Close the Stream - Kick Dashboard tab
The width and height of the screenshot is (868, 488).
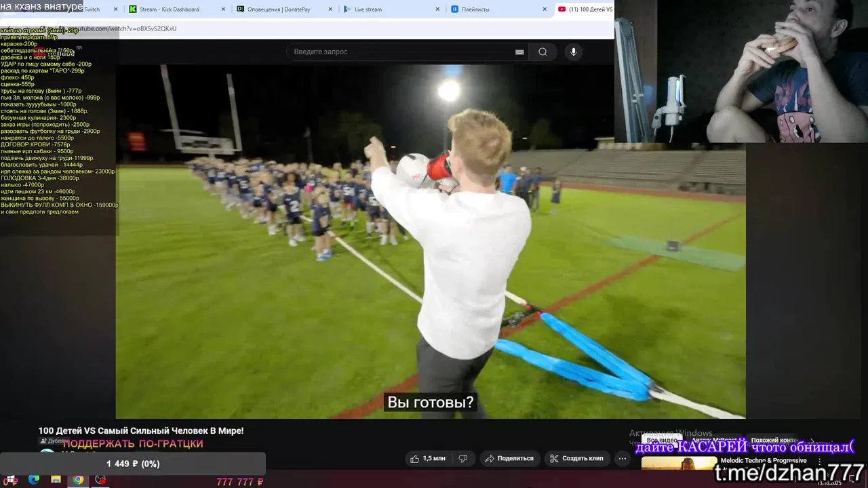point(223,9)
